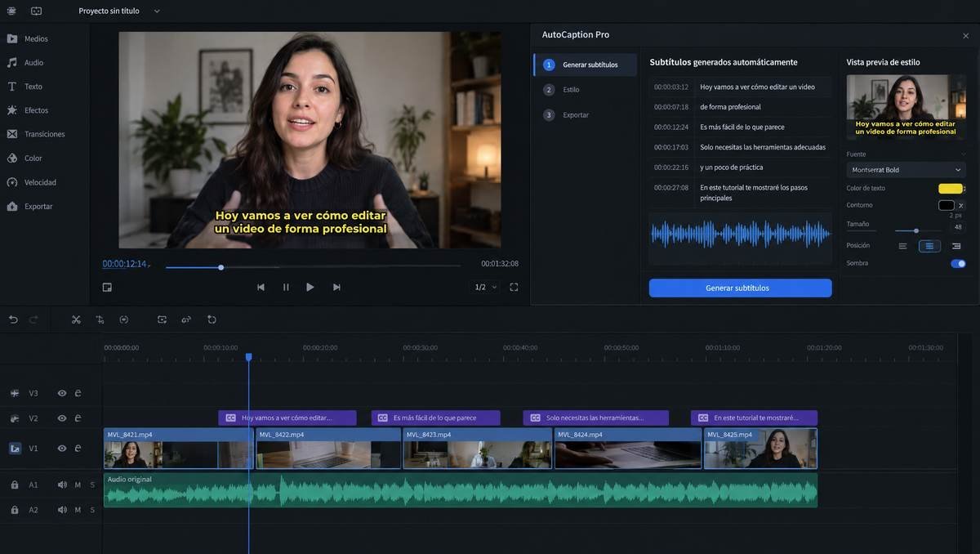Viewport: 980px width, 554px height.
Task: Remove the Contorno outline with X
Action: pos(961,205)
